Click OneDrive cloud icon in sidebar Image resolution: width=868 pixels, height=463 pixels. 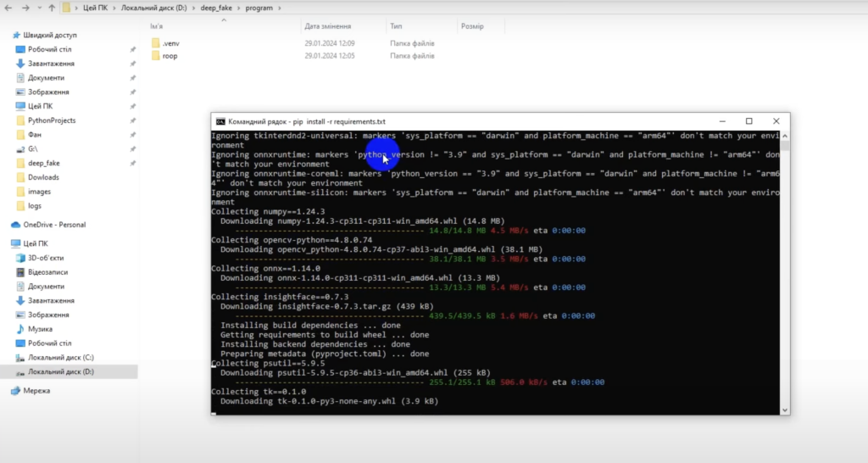point(15,225)
